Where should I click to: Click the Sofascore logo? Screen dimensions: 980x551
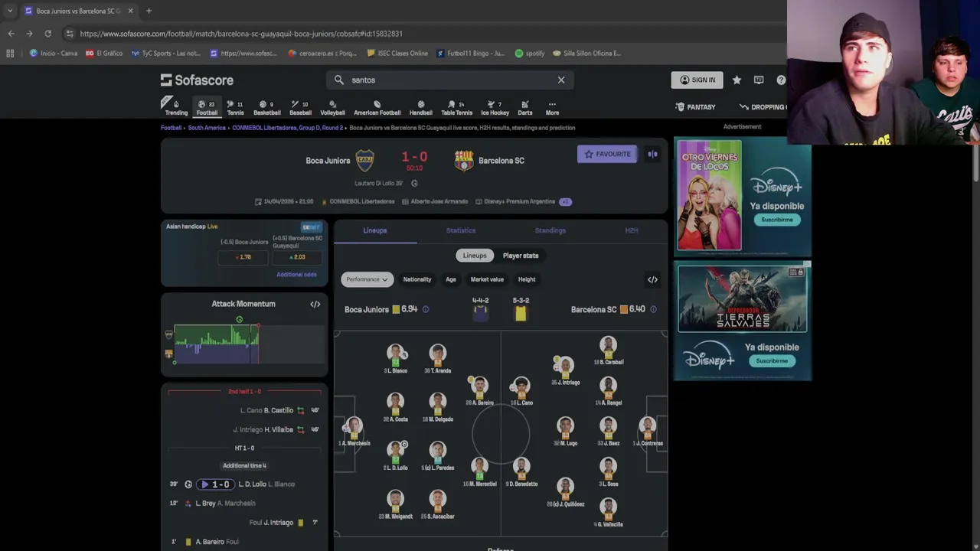point(197,80)
